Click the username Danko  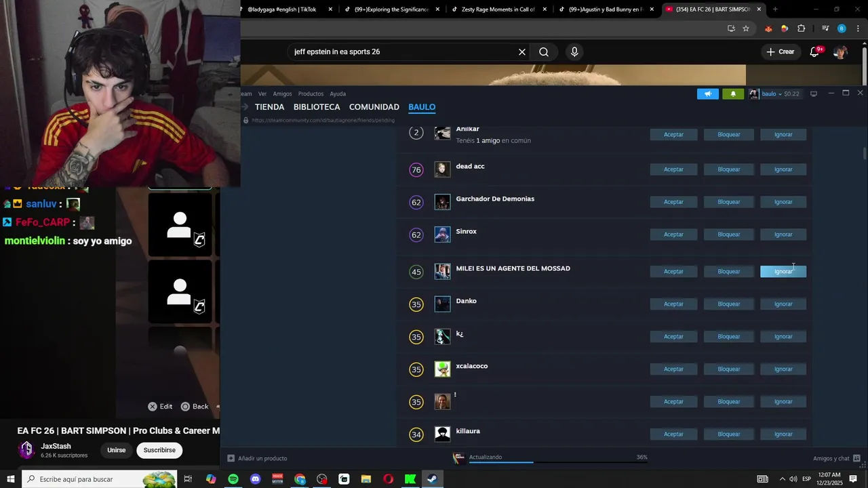(x=466, y=301)
